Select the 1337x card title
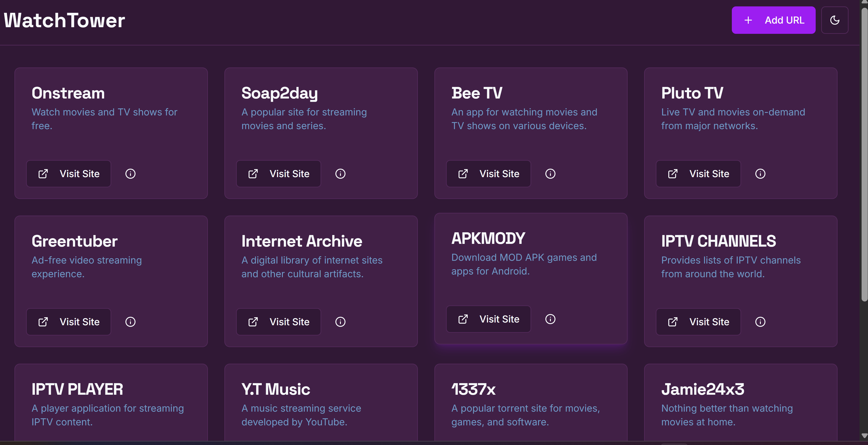Image resolution: width=868 pixels, height=445 pixels. 473,389
